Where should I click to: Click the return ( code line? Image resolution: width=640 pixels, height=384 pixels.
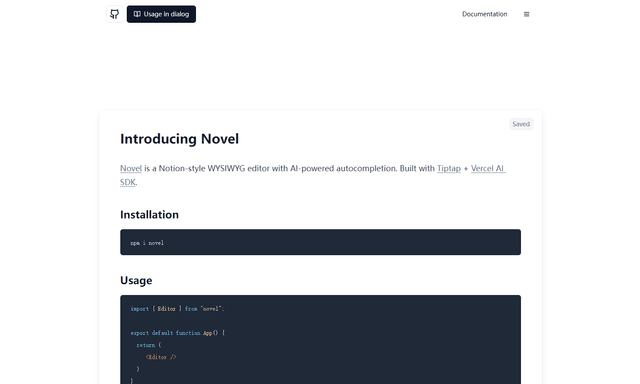pyautogui.click(x=149, y=345)
